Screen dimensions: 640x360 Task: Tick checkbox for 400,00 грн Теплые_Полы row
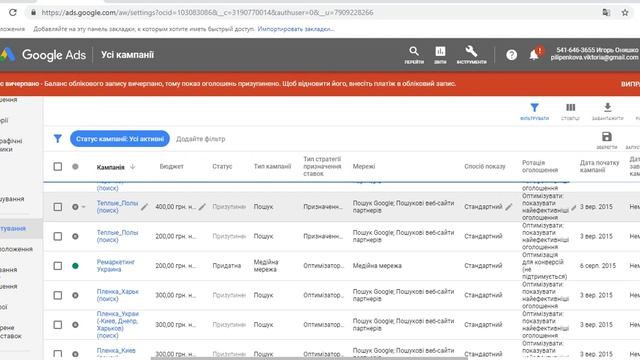(58, 207)
